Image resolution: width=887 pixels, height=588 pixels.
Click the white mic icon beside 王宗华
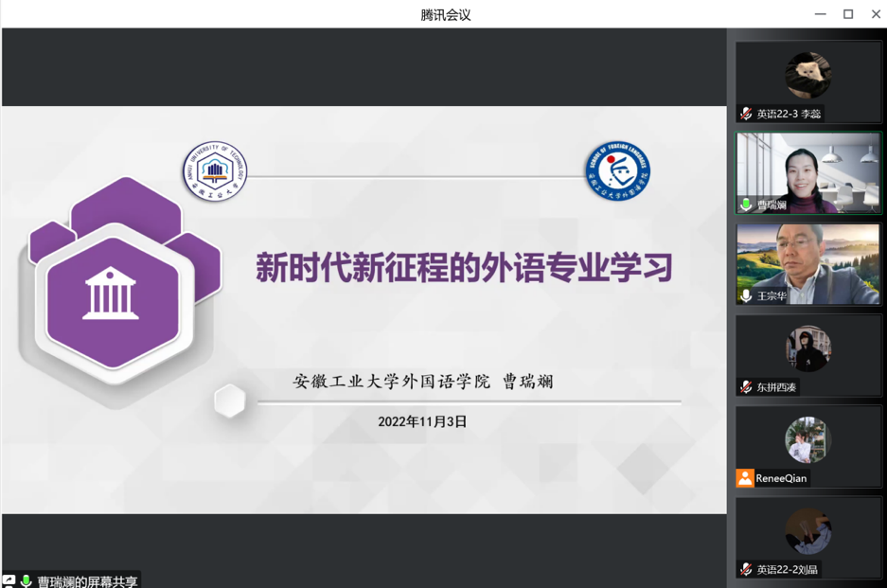746,296
